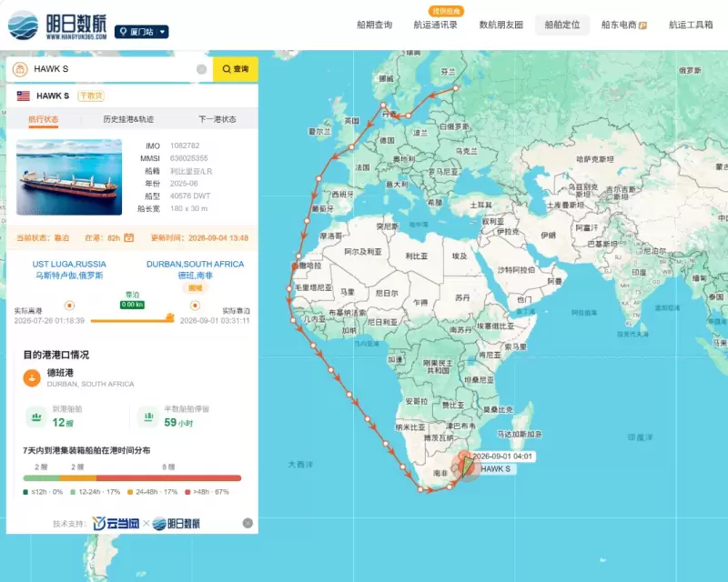Click the red >48h segment of the distribution bar
The image size is (728, 582).
pos(169,478)
